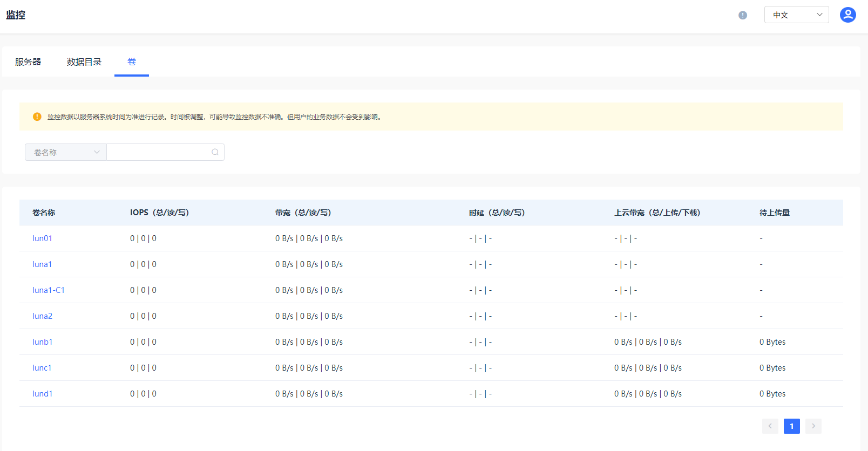This screenshot has width=868, height=451.
Task: Switch to the 服务器 tab
Action: (28, 62)
